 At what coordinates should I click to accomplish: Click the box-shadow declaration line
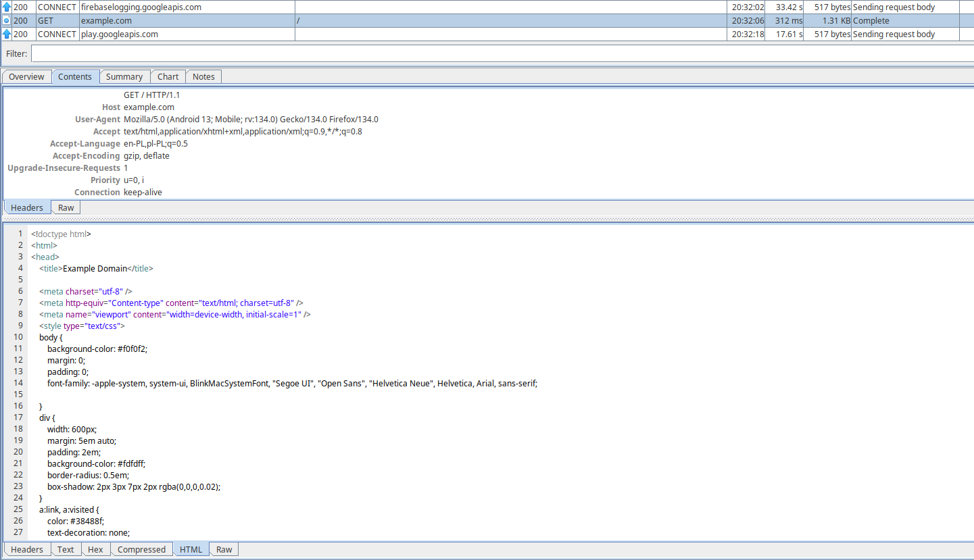tap(134, 486)
